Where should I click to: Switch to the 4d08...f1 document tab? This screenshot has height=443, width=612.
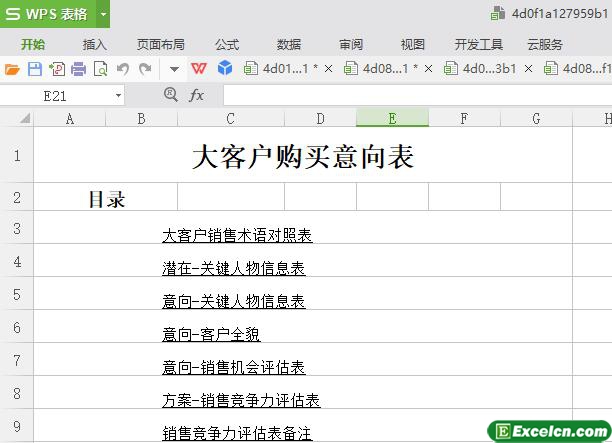[x=578, y=69]
